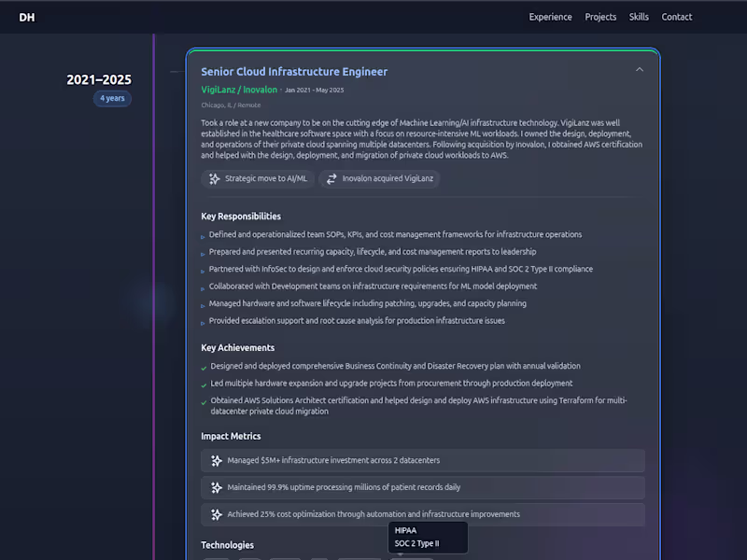747x560 pixels.
Task: Click the Jan 2021 - May 2025 date text
Action: coord(314,90)
